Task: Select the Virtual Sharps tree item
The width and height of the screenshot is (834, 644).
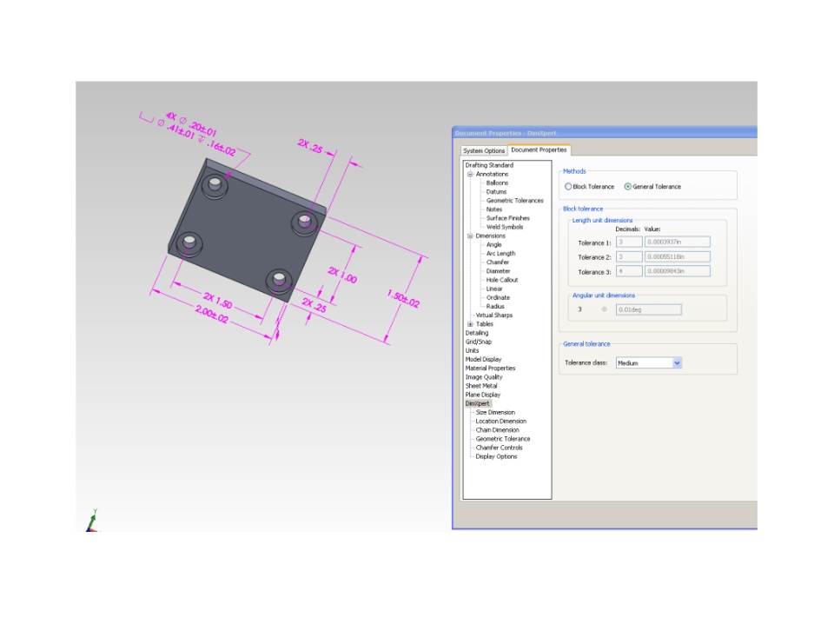Action: (494, 315)
